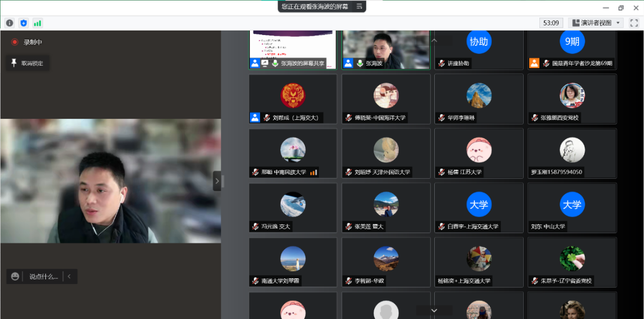Screen dimensions: 644x319
Task: Click the muted mic beside 傅晓斐-中国海洋大学
Action: coord(349,118)
